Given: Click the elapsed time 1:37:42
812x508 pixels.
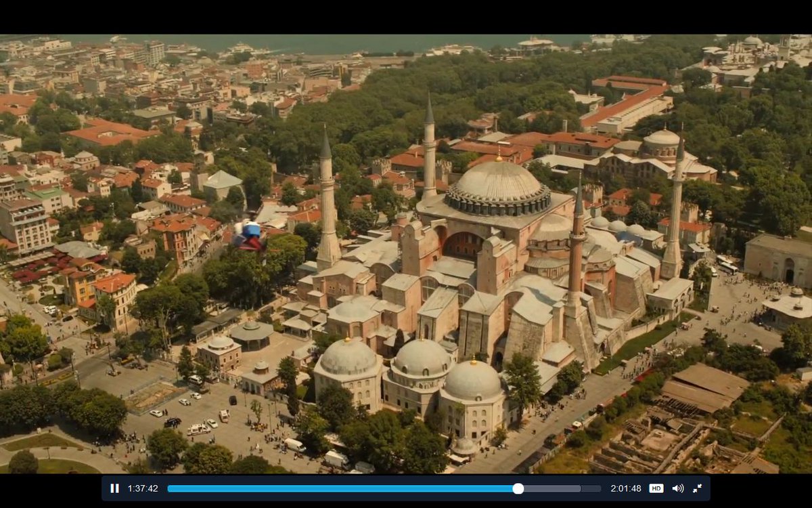Looking at the screenshot, I should click(x=143, y=488).
